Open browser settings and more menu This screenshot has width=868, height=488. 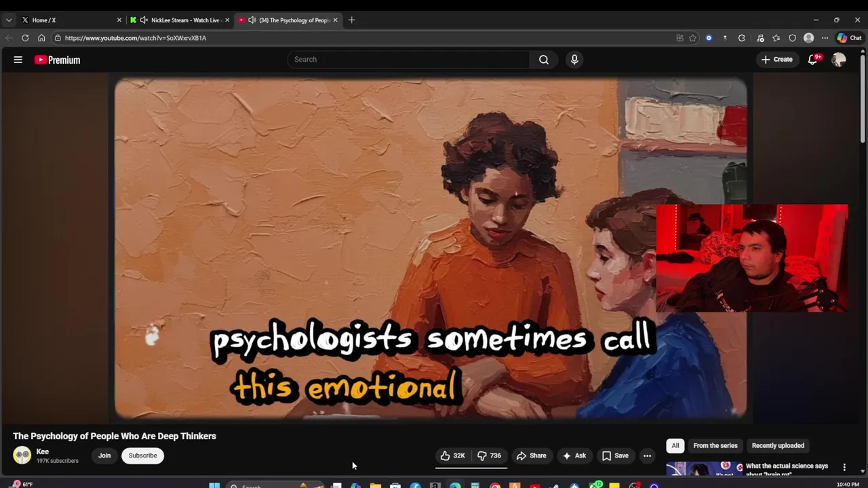click(x=825, y=38)
